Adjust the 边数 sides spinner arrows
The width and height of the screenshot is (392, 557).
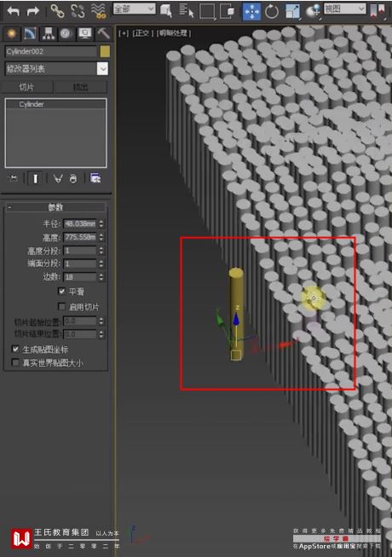point(101,276)
